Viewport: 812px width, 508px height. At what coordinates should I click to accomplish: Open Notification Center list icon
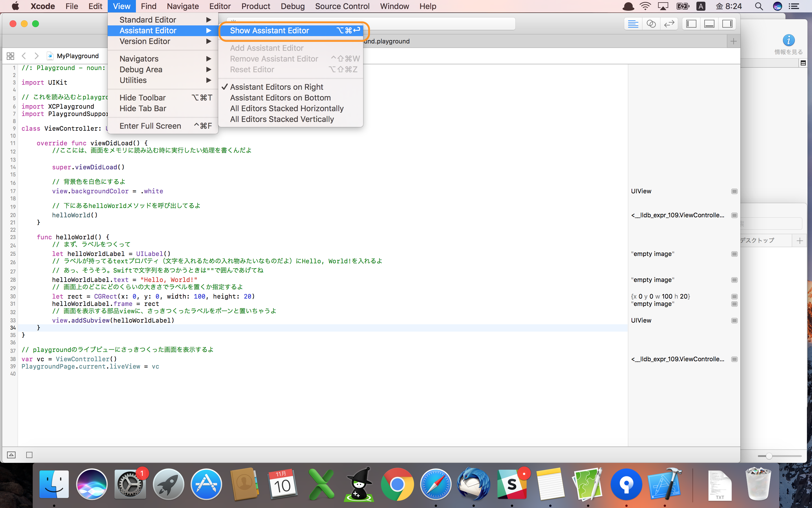(794, 6)
